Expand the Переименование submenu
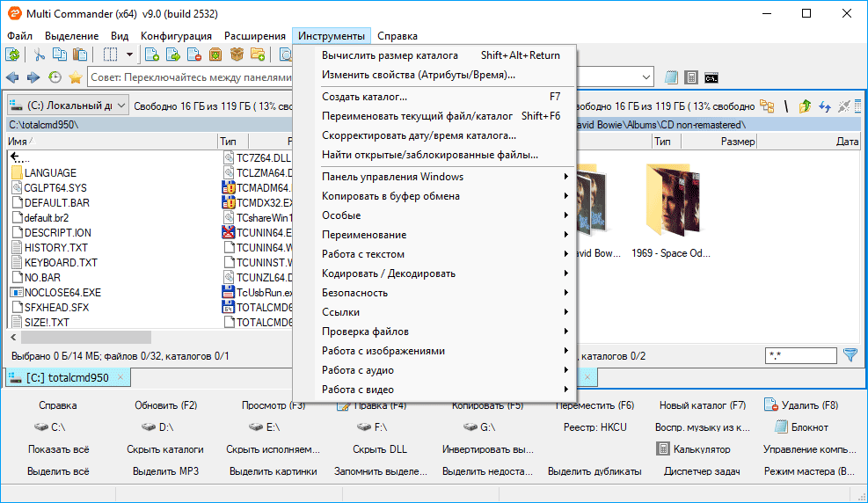 point(446,235)
